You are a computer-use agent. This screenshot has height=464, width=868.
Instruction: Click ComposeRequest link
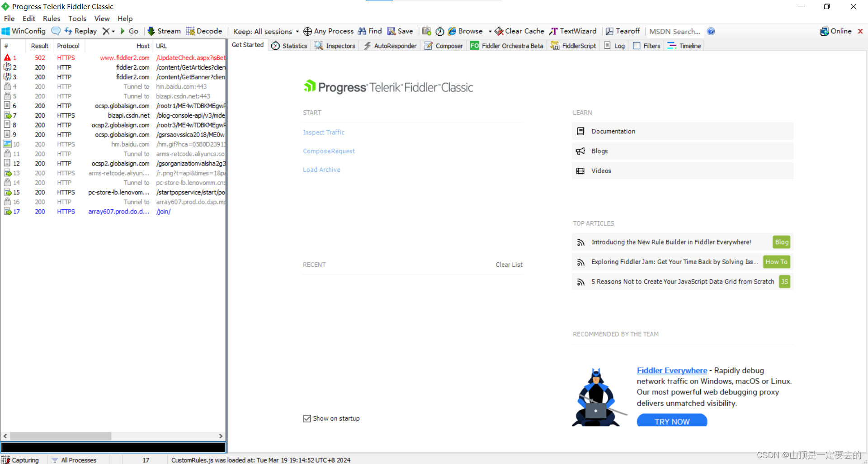(329, 151)
